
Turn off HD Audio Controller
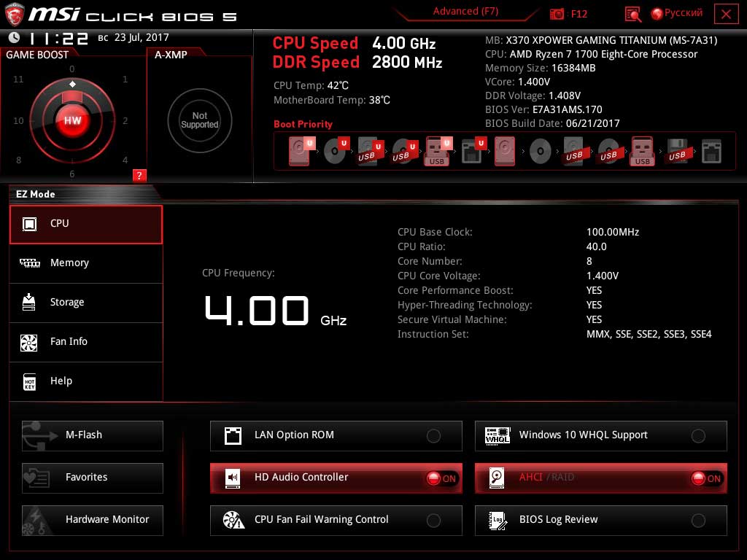coord(336,478)
